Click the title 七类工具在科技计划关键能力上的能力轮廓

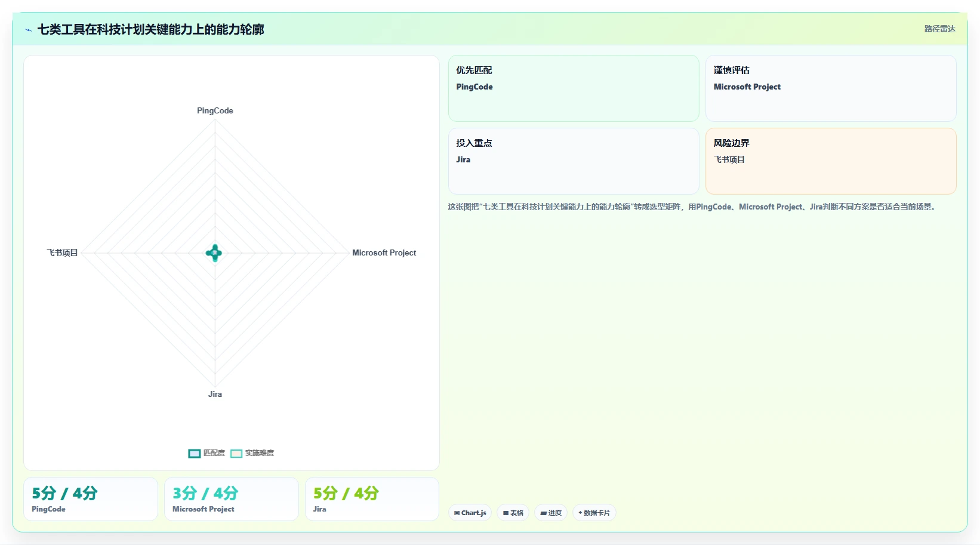[150, 29]
